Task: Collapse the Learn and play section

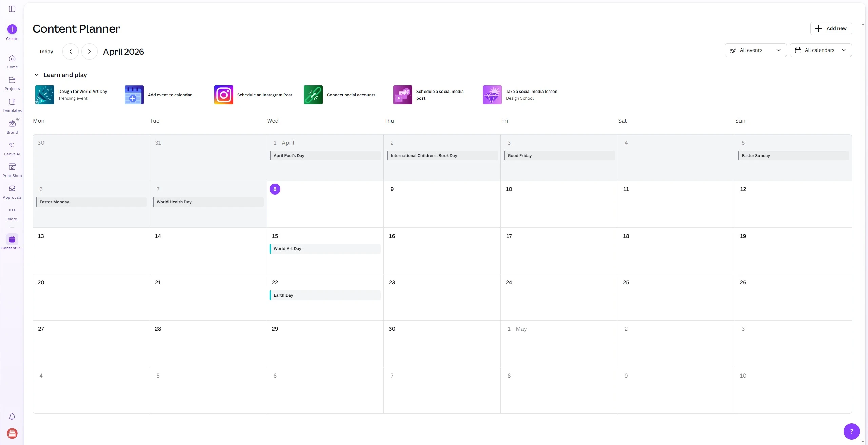Action: coord(37,75)
